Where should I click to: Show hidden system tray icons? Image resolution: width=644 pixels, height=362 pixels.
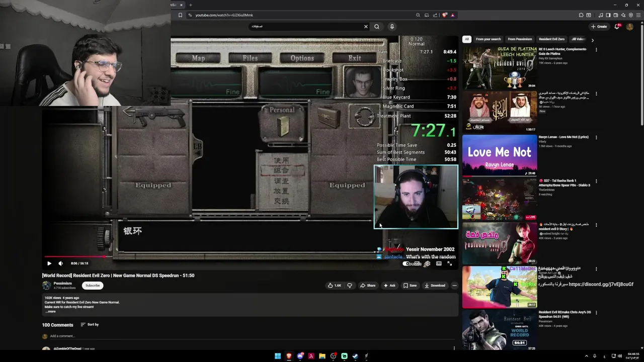[x=586, y=356]
